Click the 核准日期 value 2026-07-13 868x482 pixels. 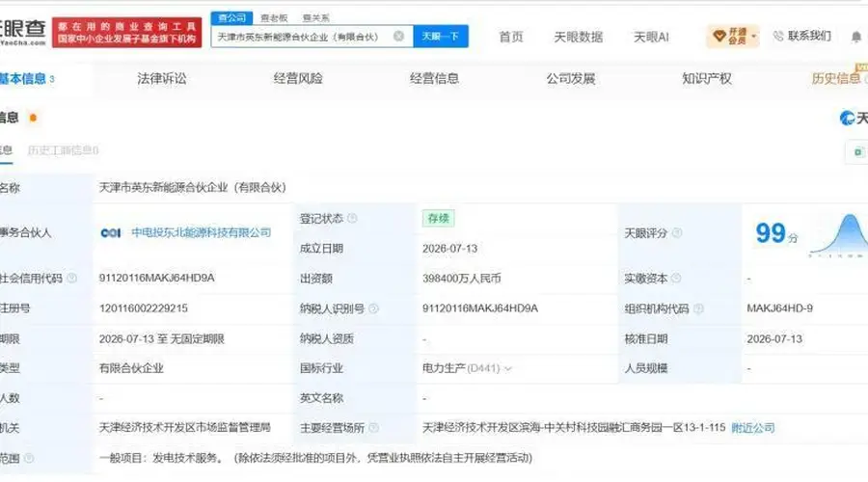coord(773,338)
